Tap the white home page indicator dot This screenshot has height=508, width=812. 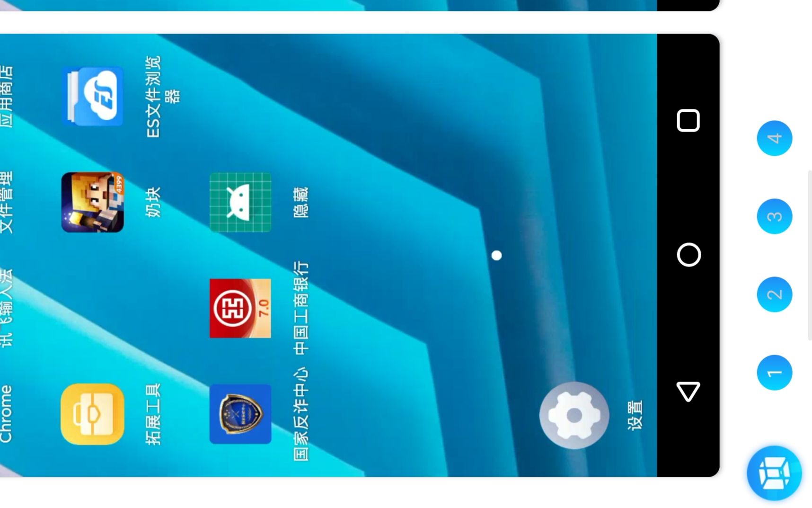click(496, 256)
